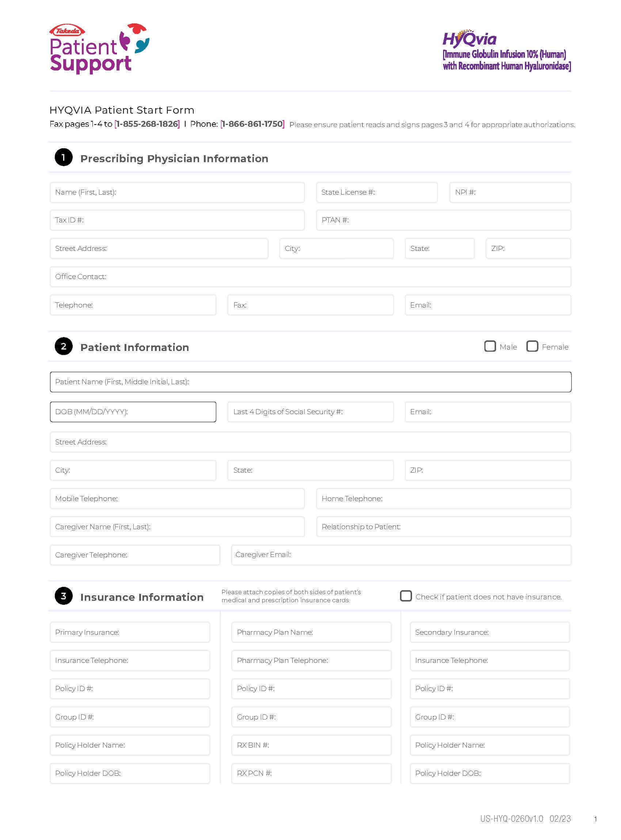This screenshot has width=621, height=840.
Task: Click the Office Contact field
Action: point(310,276)
